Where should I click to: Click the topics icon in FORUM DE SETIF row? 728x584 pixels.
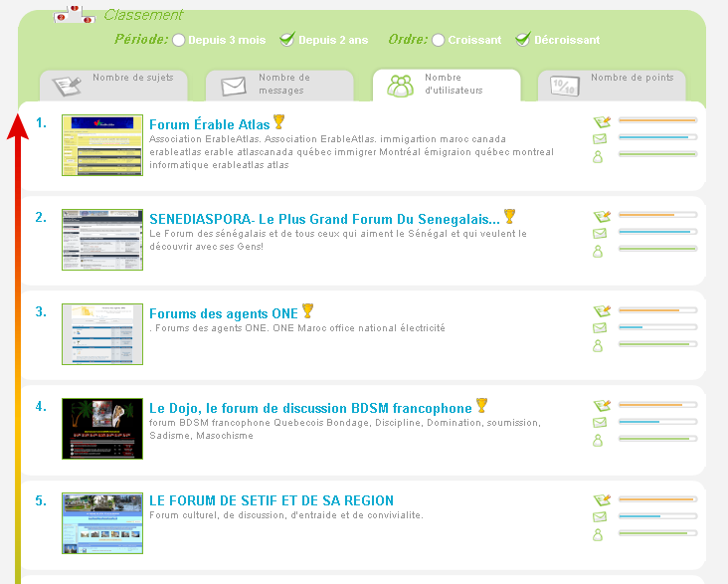602,500
